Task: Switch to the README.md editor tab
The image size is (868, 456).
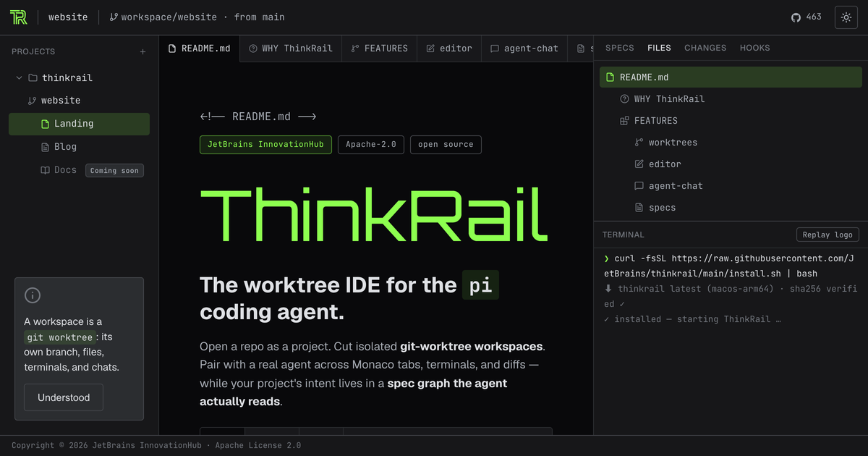Action: [199, 48]
